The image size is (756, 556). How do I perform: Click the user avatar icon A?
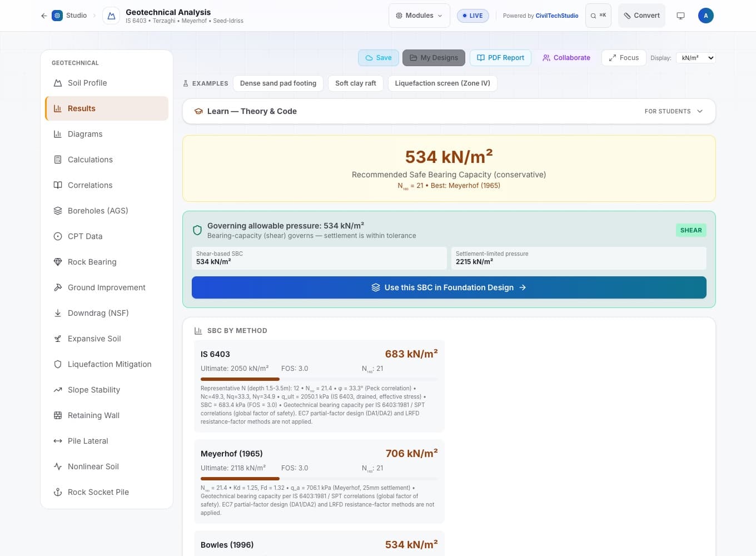(705, 16)
